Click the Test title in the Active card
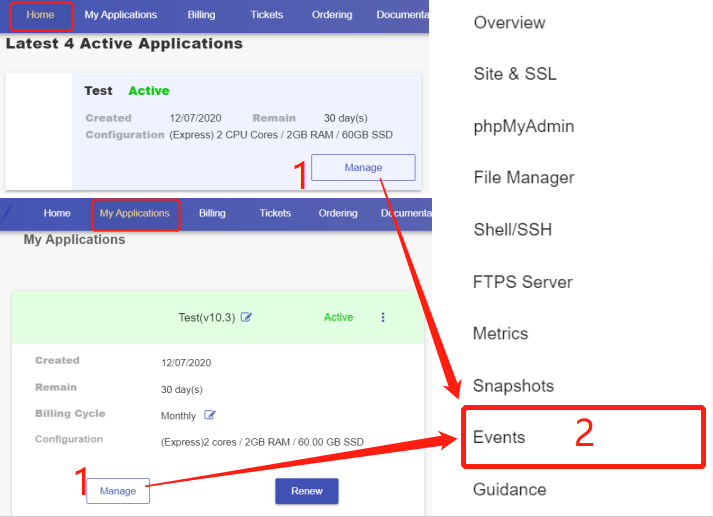 98,91
